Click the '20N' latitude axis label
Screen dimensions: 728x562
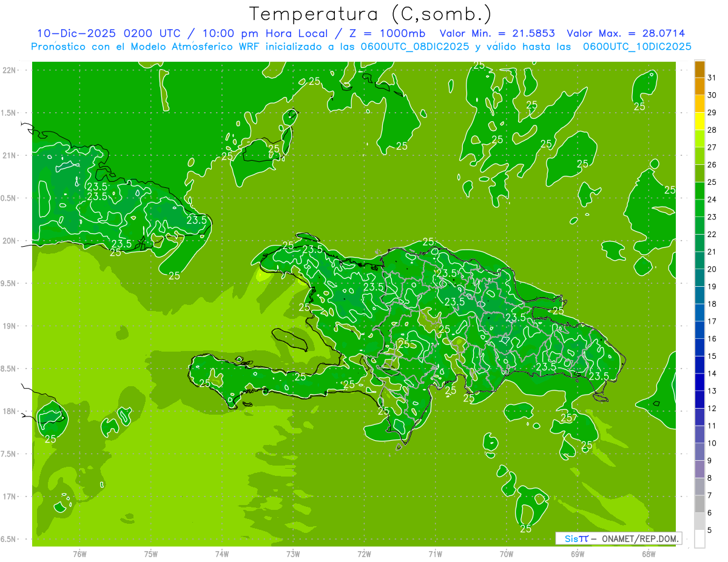tap(10, 241)
